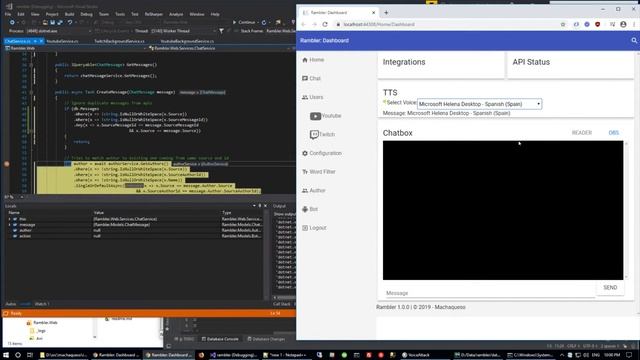Open the Chat page in the sidebar
The height and width of the screenshot is (360, 640).
311,78
